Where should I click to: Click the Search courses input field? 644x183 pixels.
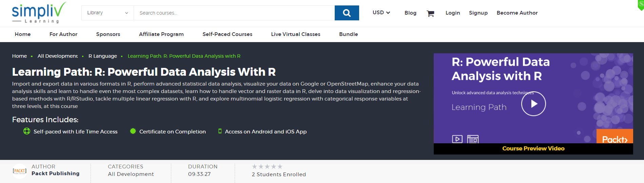(x=234, y=13)
